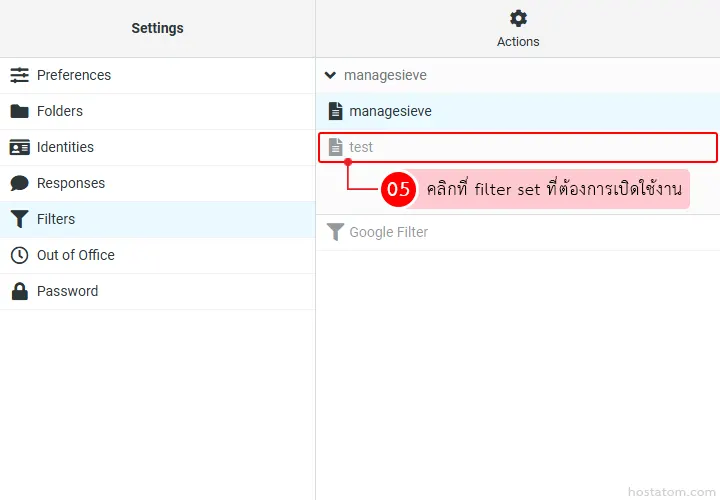This screenshot has height=500, width=720.
Task: Collapse the managesieve section chevron
Action: (331, 75)
